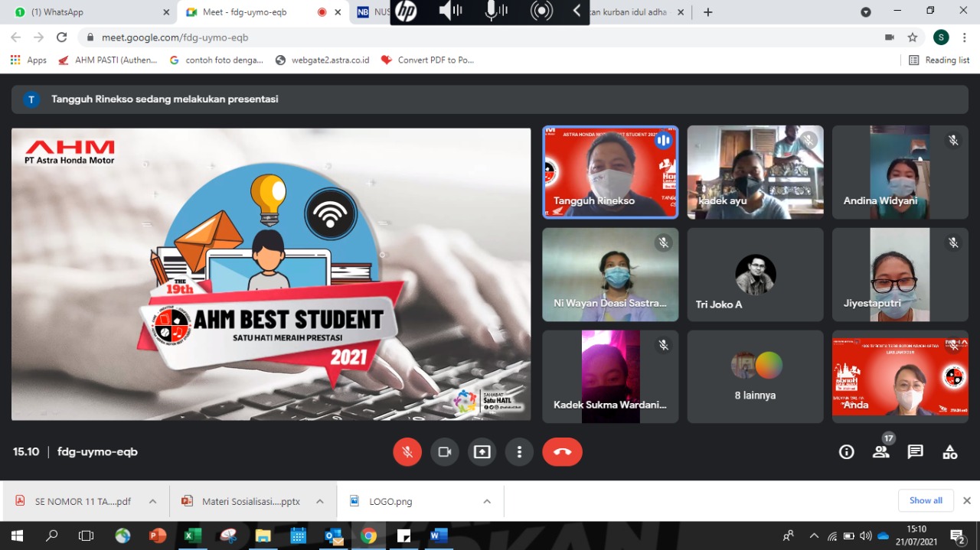This screenshot has height=550, width=980.
Task: Switch to Chrome in the taskbar
Action: click(368, 535)
